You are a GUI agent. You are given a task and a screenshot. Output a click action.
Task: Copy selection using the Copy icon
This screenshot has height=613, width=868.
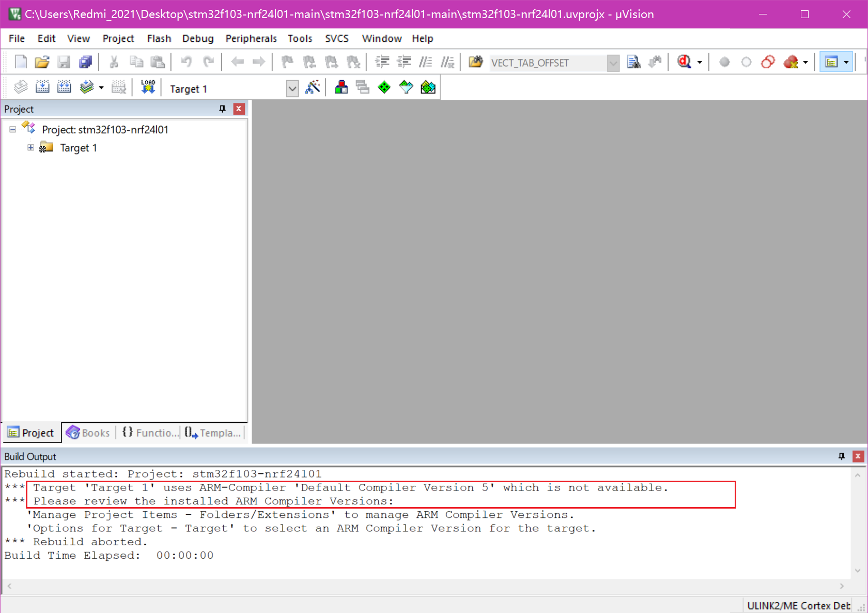tap(136, 62)
